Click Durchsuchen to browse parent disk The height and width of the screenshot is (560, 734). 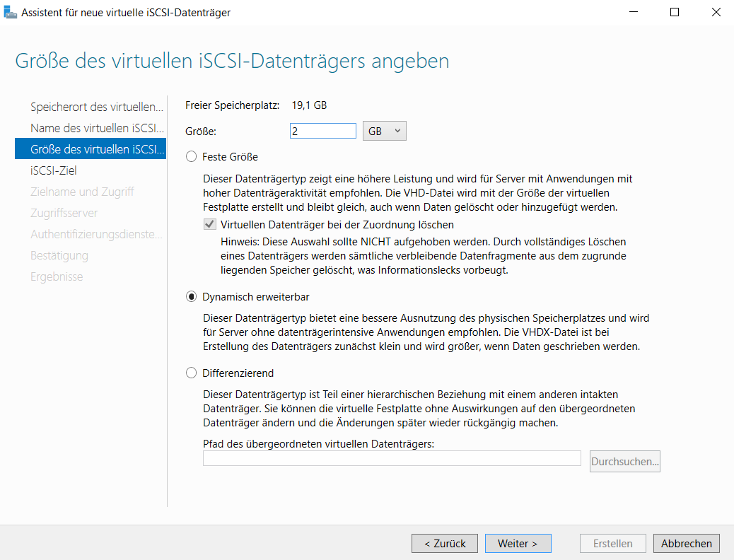(x=624, y=462)
